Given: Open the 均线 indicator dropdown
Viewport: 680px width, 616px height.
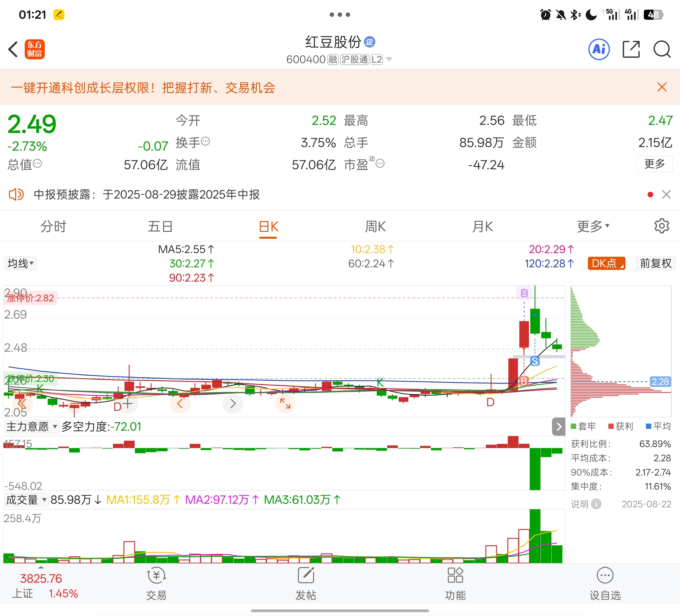Looking at the screenshot, I should (x=21, y=263).
